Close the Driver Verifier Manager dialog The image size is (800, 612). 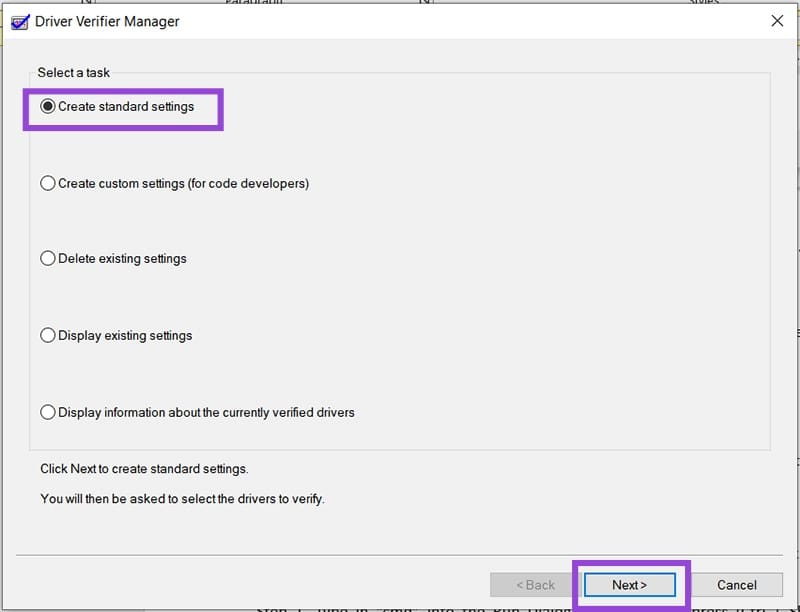click(777, 21)
